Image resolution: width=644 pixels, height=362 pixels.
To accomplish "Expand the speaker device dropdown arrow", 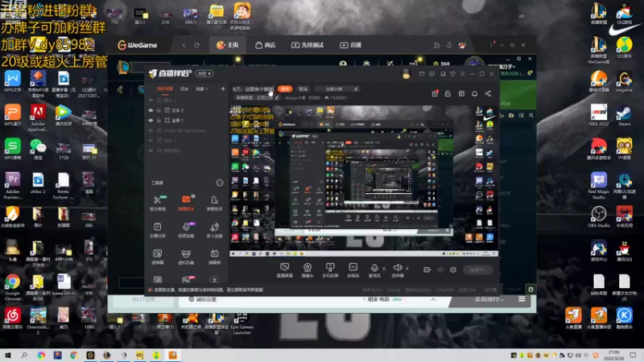I will [407, 269].
